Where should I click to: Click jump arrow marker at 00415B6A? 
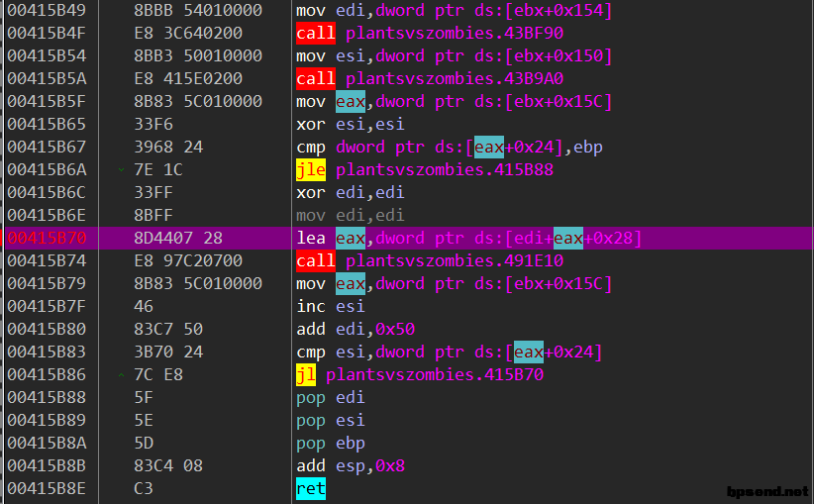point(121,169)
